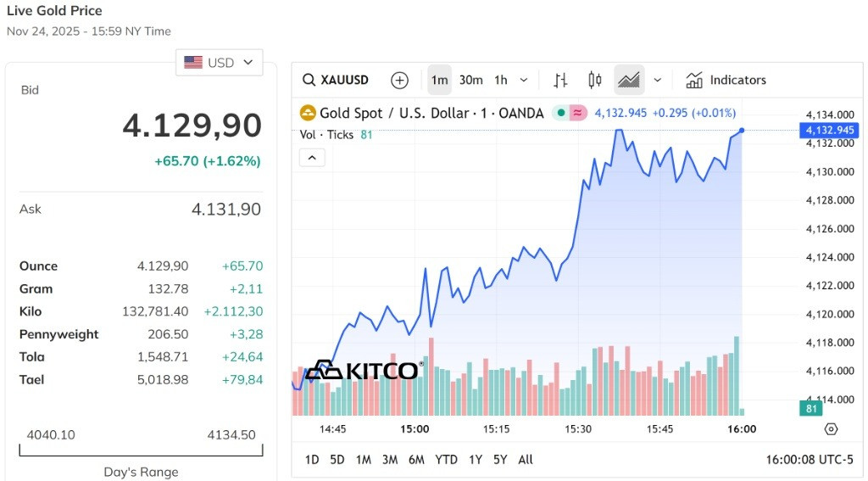868x481 pixels.
Task: Select the bars chart style icon
Action: [560, 81]
